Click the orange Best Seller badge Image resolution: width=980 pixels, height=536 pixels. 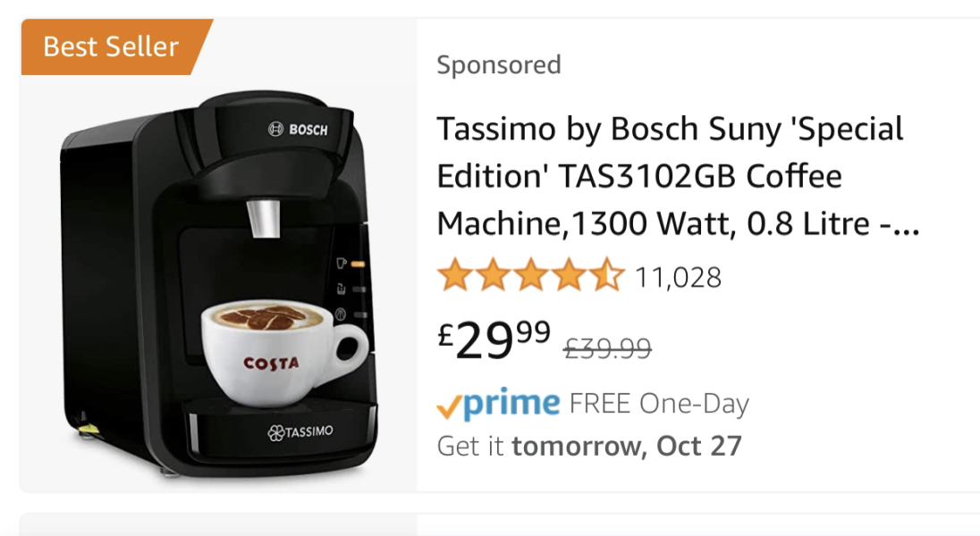[112, 46]
